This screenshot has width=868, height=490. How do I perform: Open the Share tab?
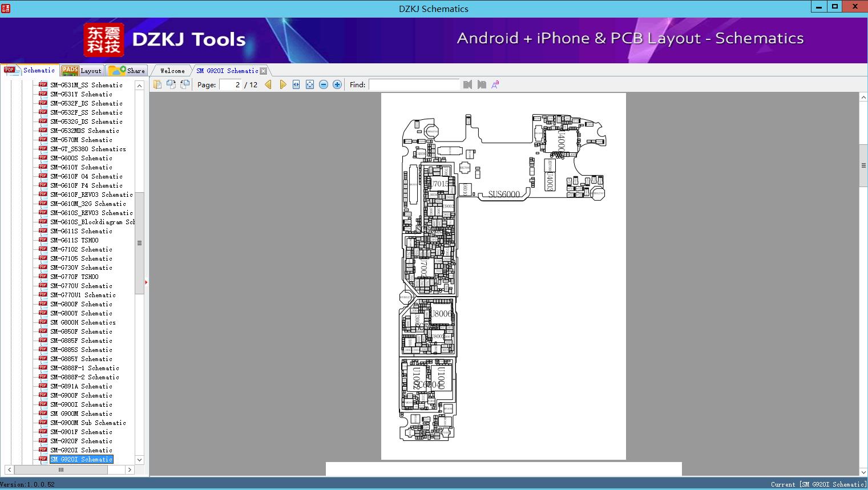127,71
